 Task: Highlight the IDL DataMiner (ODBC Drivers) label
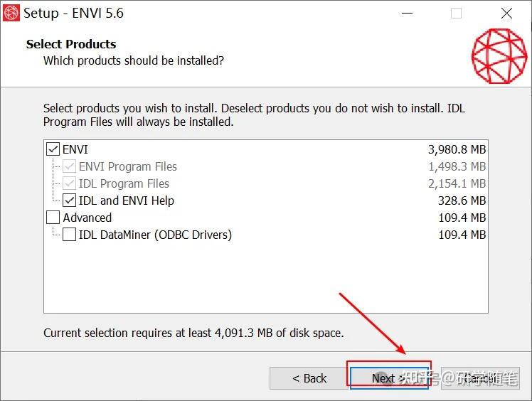point(155,235)
